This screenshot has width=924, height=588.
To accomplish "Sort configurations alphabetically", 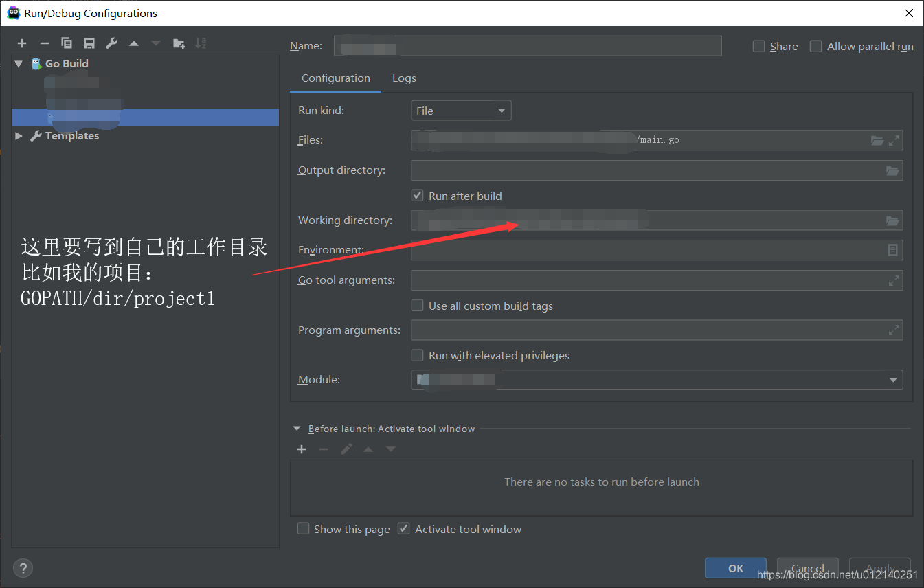I will [201, 43].
